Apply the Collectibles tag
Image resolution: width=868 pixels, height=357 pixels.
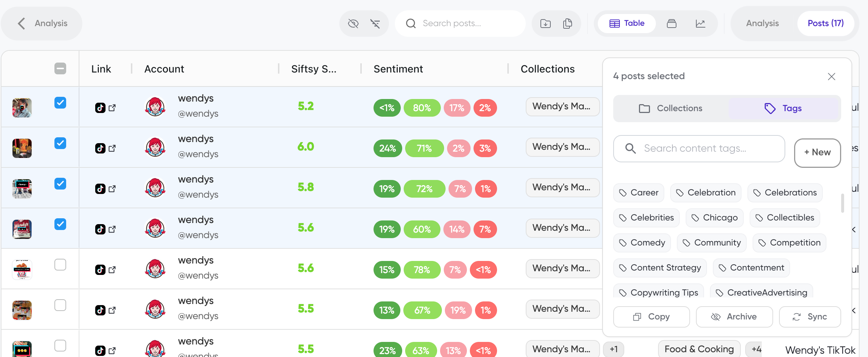coord(785,218)
